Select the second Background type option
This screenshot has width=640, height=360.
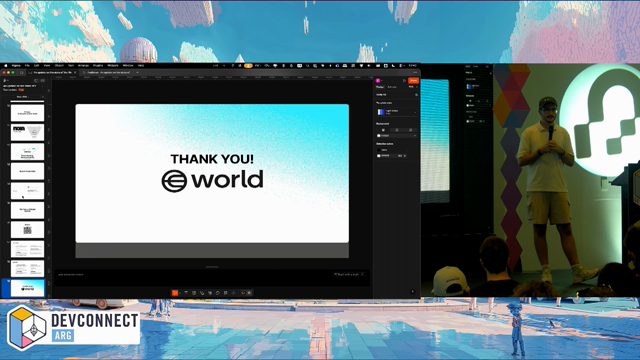tap(397, 130)
